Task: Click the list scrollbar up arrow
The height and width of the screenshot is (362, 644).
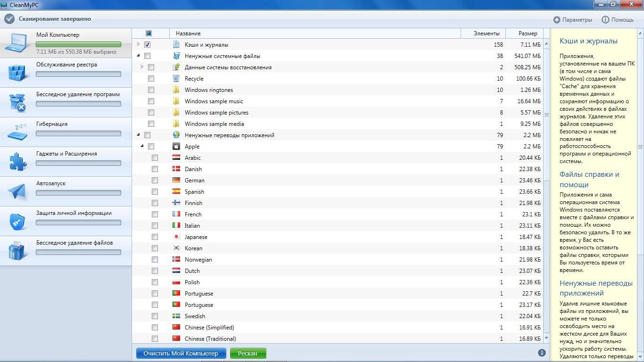Action: tap(546, 43)
